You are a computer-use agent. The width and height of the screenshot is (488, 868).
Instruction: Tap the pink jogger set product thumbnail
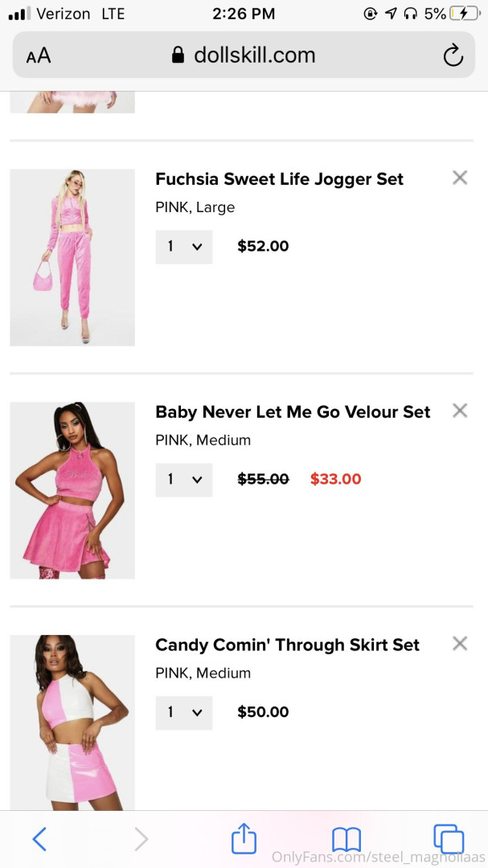[72, 257]
